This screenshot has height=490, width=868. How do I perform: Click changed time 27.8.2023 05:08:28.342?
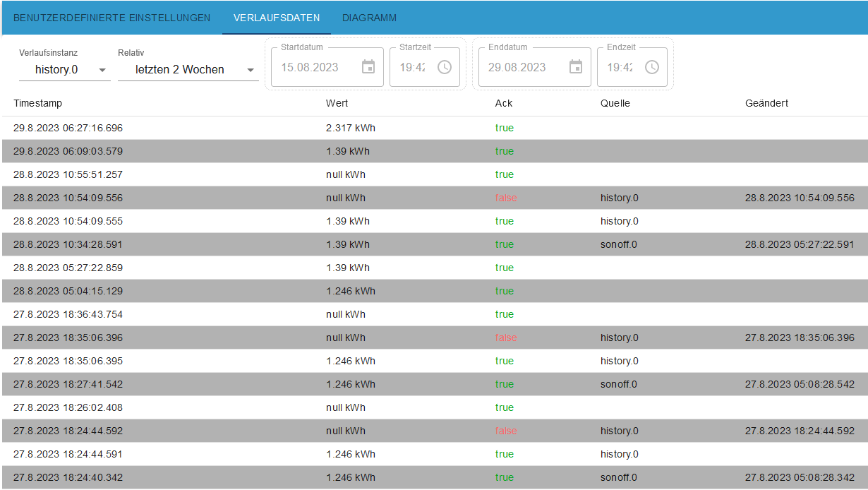(800, 477)
